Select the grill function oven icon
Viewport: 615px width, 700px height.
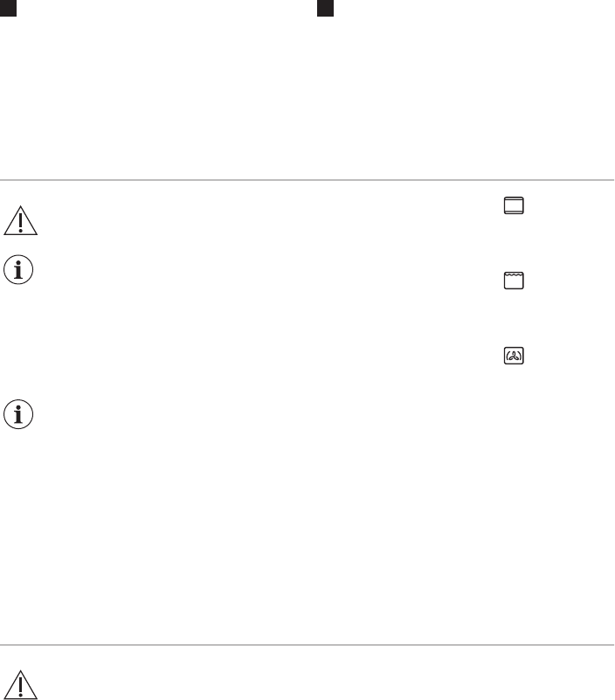coord(514,281)
